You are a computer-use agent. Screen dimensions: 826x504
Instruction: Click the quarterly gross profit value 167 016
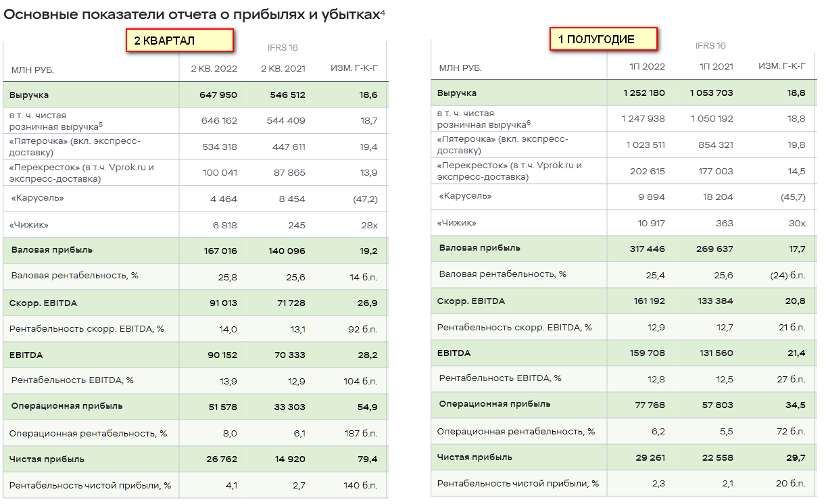[220, 251]
